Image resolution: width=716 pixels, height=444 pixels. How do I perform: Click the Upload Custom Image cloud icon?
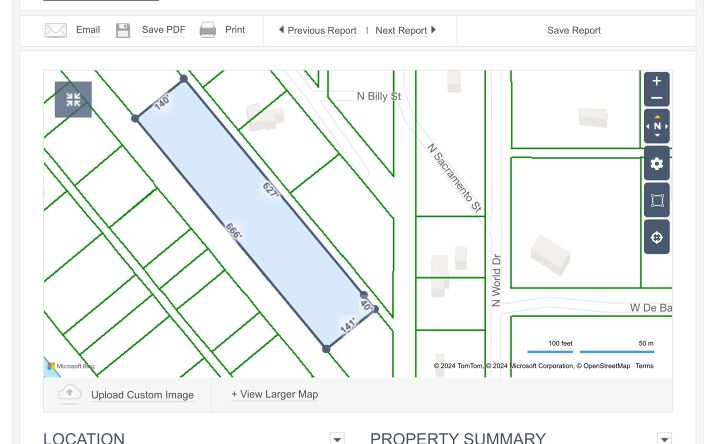[x=69, y=393]
